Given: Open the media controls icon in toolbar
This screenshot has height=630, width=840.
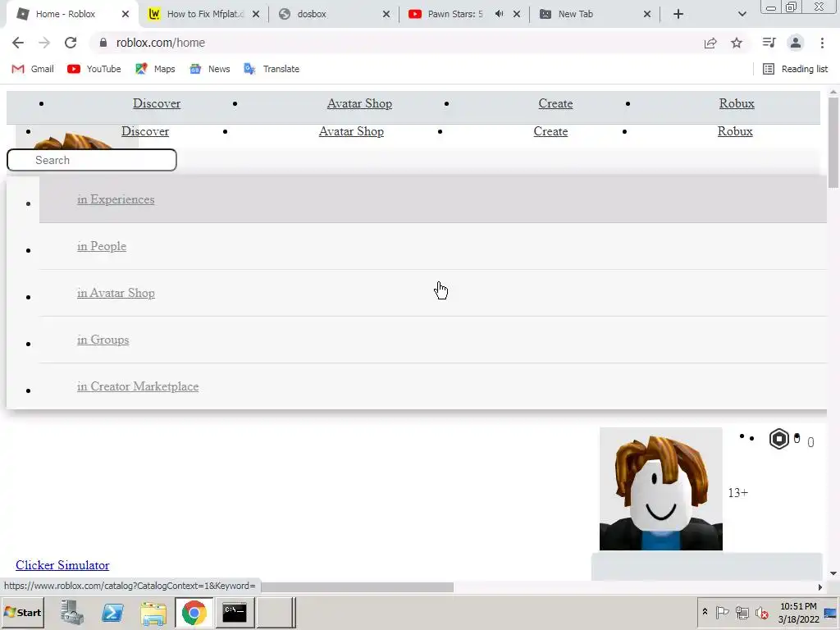Looking at the screenshot, I should pyautogui.click(x=769, y=43).
